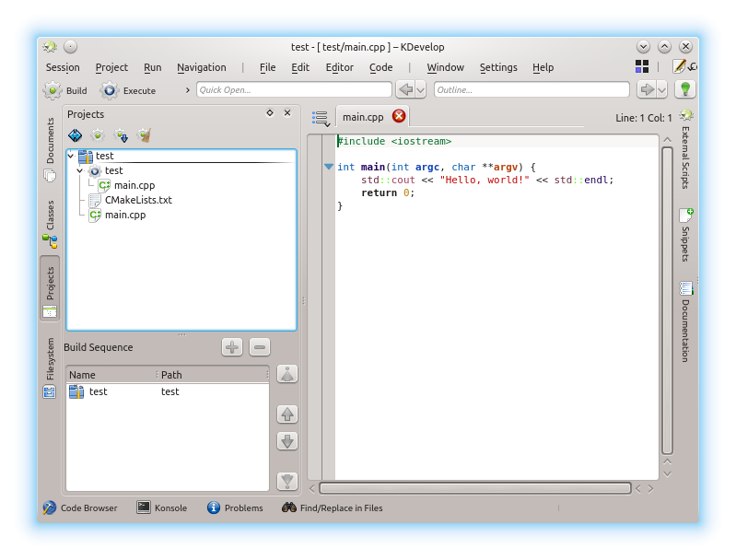Open the document list icon beside main.cpp tab

click(x=320, y=117)
